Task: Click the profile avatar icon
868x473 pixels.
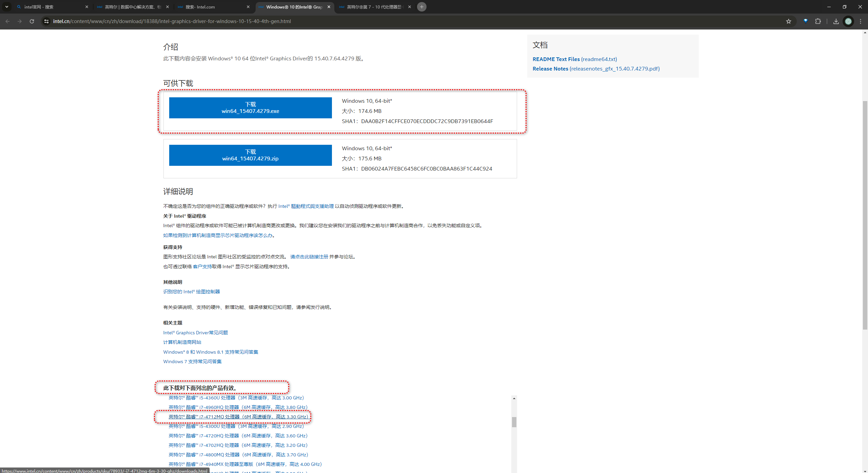Action: point(848,21)
